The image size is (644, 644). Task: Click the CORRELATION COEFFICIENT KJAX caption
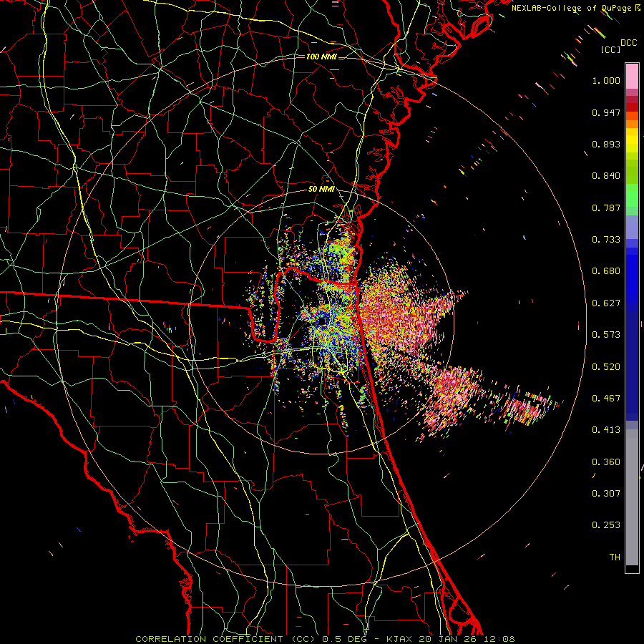click(x=325, y=639)
